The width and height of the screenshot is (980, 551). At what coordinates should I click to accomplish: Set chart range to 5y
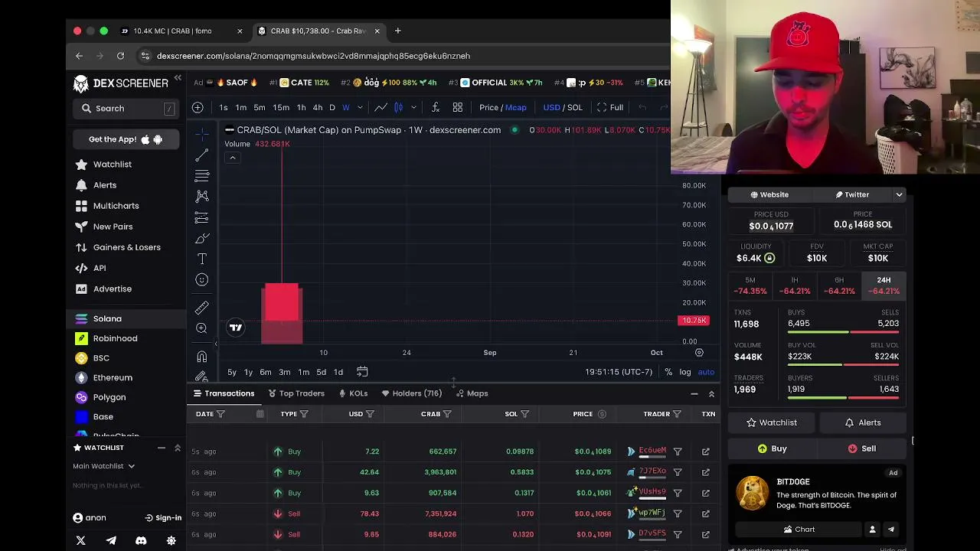tap(232, 372)
